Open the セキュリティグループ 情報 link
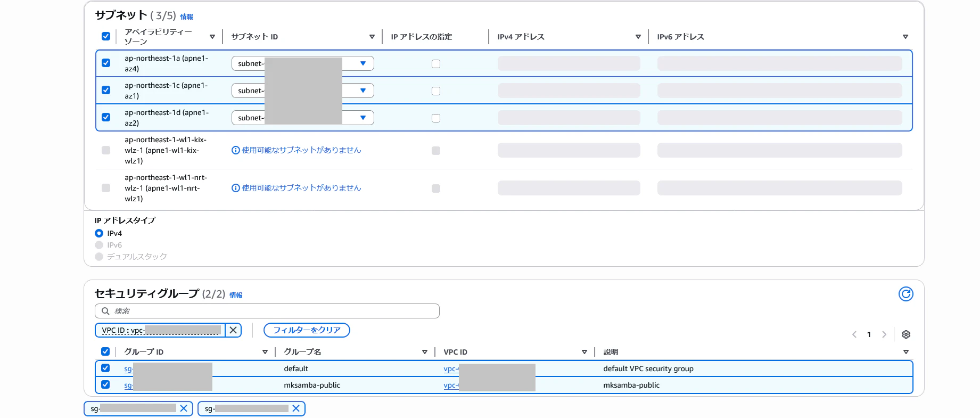The image size is (980, 418). [x=236, y=295]
